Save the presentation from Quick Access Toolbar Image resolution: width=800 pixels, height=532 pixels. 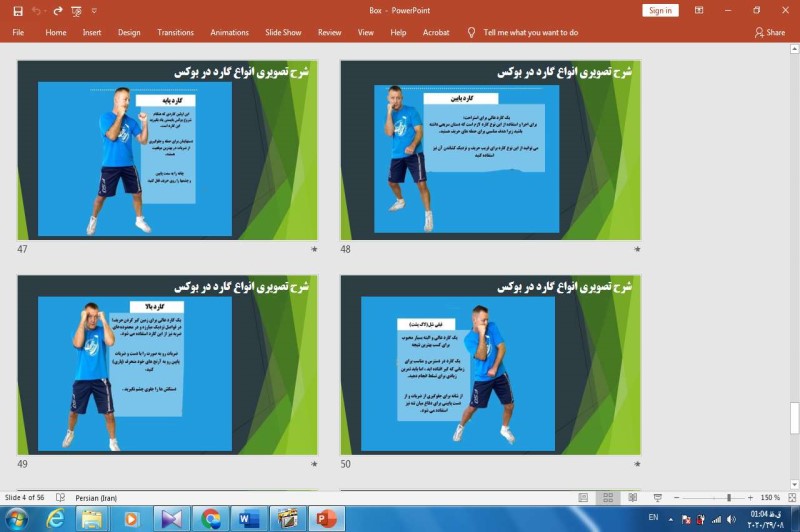pos(17,10)
